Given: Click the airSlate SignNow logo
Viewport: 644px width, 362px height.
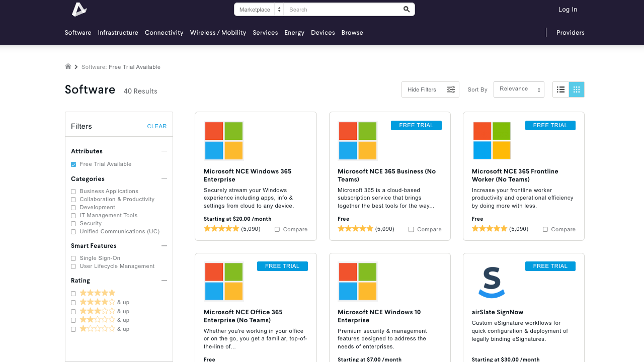Looking at the screenshot, I should (491, 282).
